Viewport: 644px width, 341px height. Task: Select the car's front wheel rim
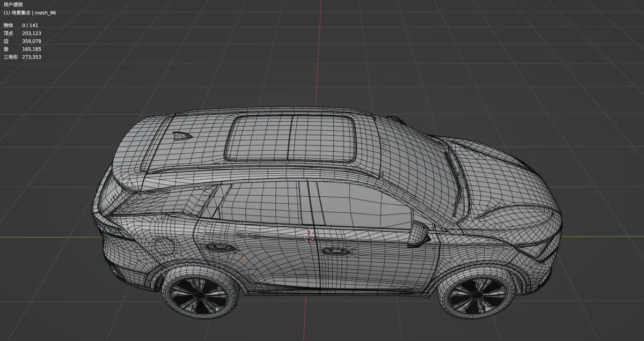coord(477,296)
